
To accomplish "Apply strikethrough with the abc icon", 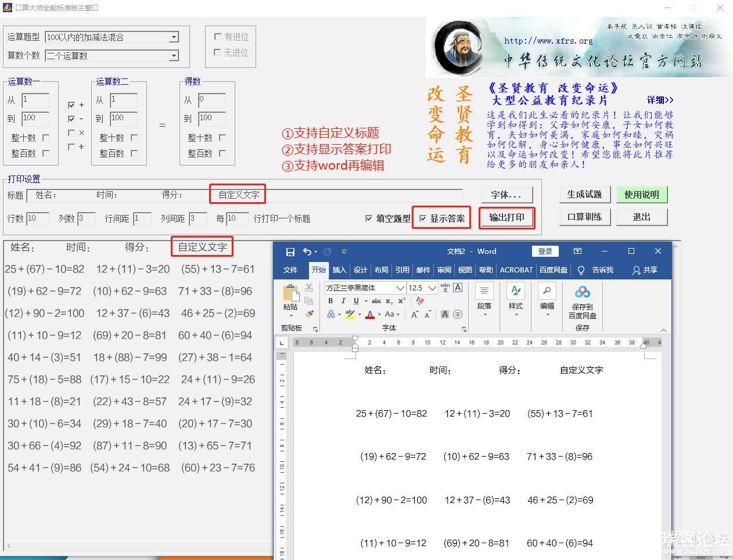I will point(376,301).
